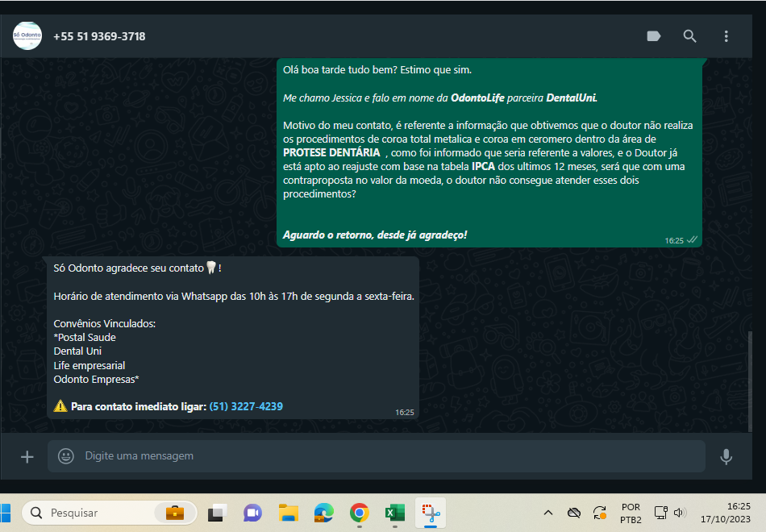Click the chat scrollbar thumb
766x532 pixels.
point(750,381)
